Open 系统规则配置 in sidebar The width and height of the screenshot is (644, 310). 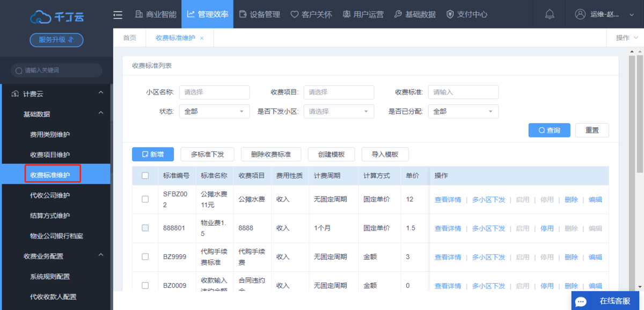click(x=50, y=277)
